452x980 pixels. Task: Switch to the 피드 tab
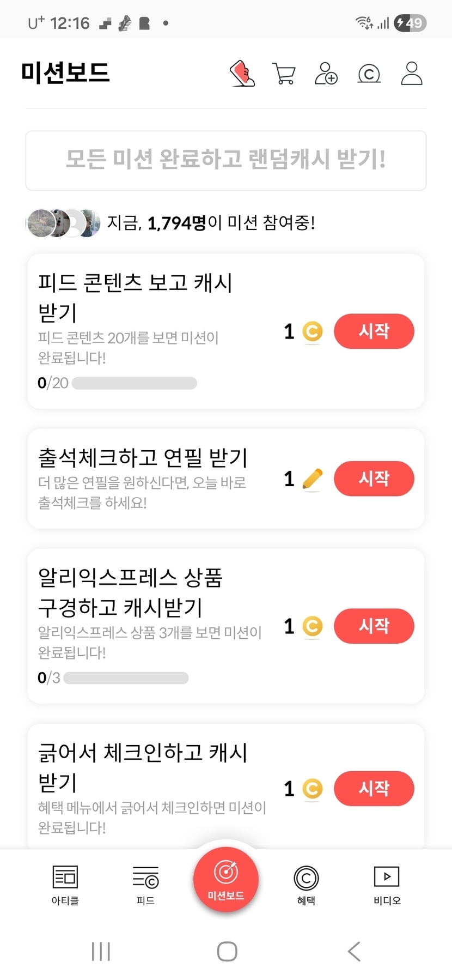[145, 885]
